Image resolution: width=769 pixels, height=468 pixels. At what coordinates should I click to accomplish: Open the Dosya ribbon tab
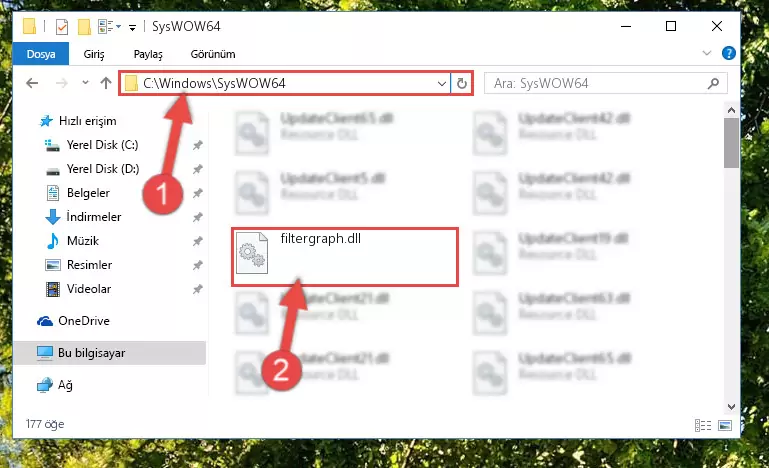tap(41, 54)
